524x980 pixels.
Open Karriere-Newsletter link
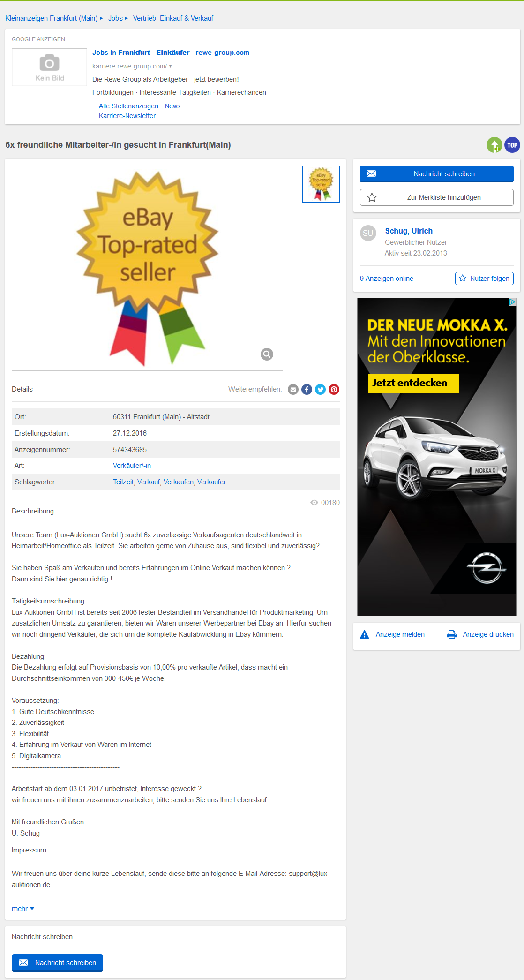127,116
